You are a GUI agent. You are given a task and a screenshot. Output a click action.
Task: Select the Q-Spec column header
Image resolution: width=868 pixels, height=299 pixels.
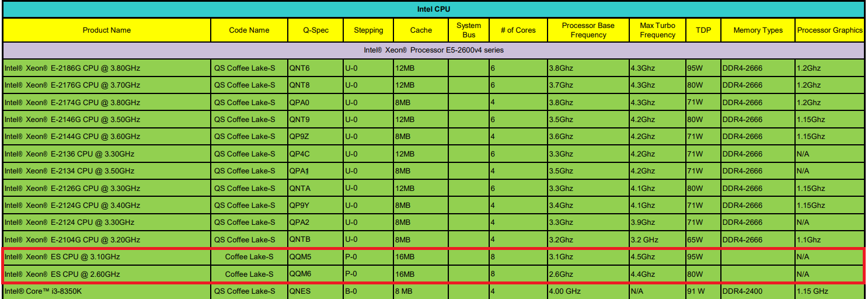pos(315,30)
